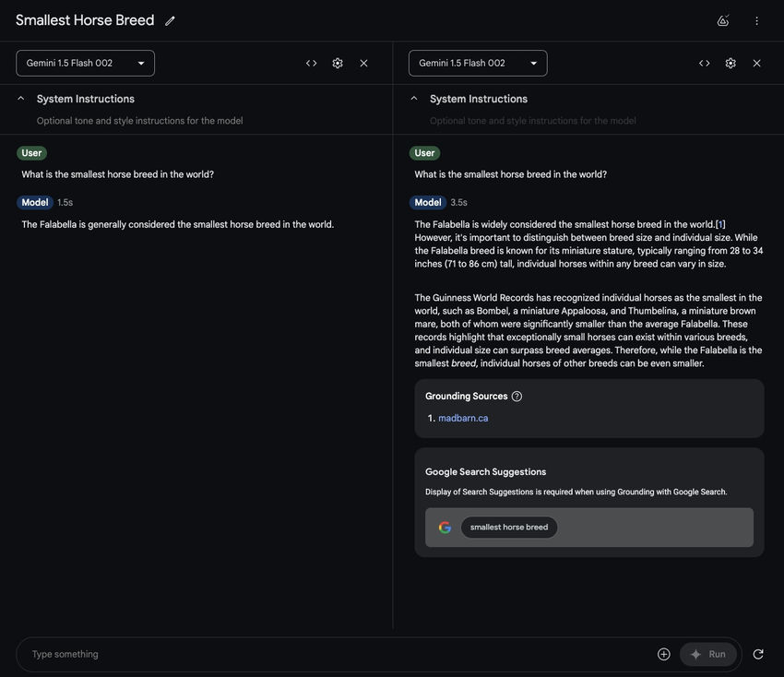Click the Guinness World Records paragraph
Screen dimensions: 784x677
pyautogui.click(x=588, y=330)
